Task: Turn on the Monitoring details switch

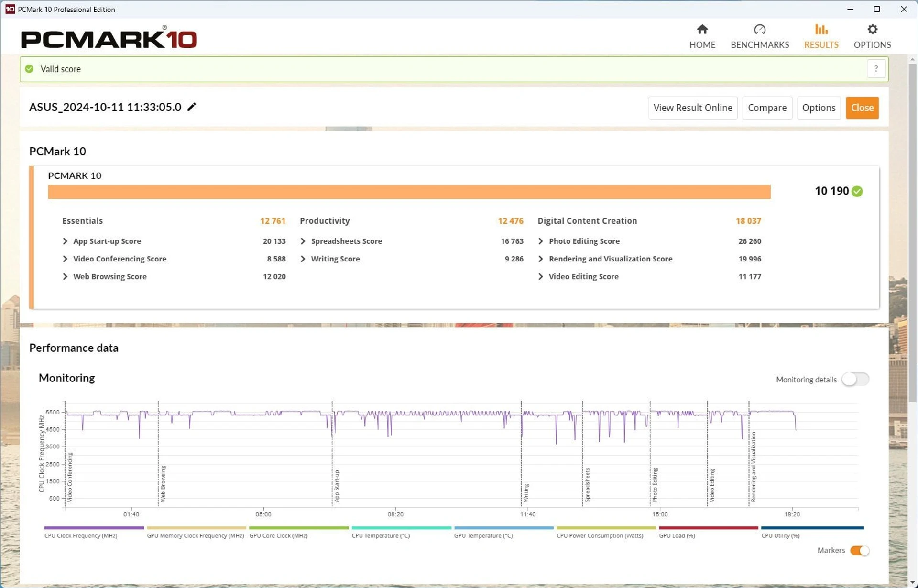Action: pos(855,380)
